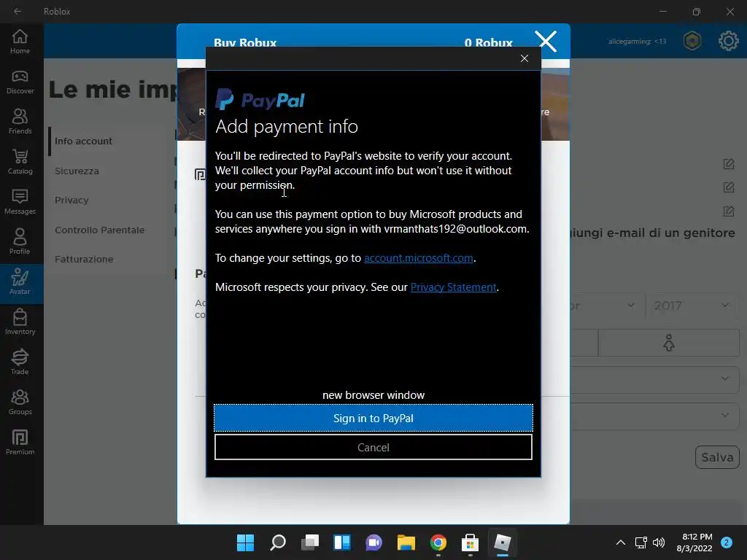Go to Profile page

coord(20,242)
